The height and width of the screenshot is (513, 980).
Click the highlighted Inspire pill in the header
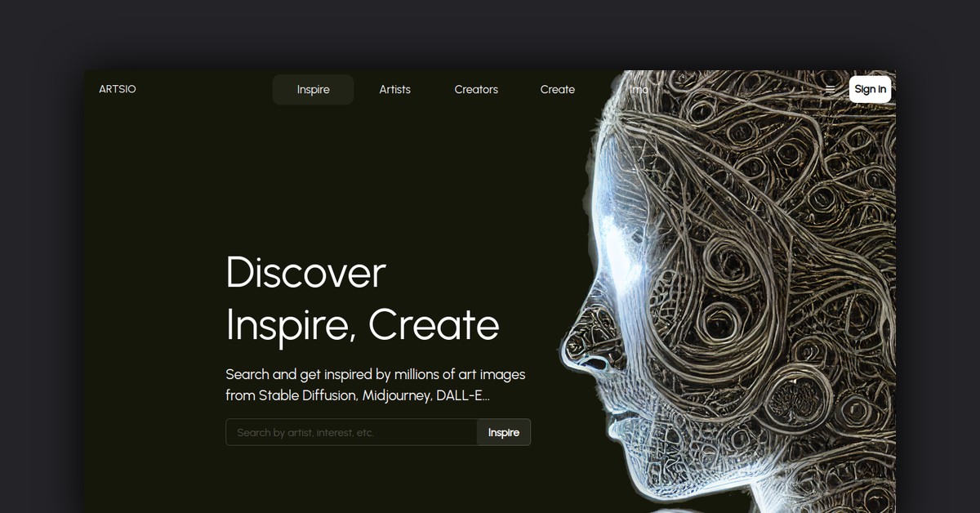313,89
